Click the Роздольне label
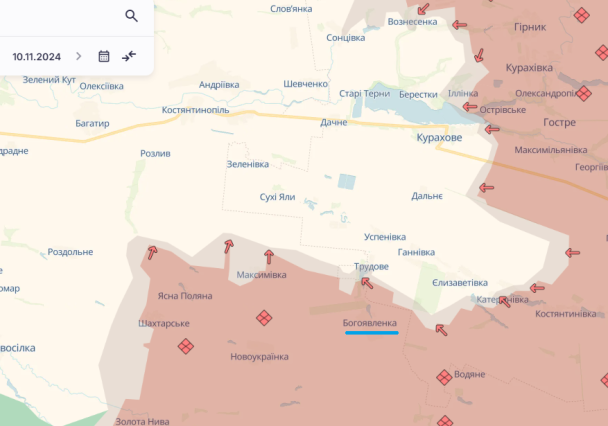The width and height of the screenshot is (608, 426). tap(70, 252)
